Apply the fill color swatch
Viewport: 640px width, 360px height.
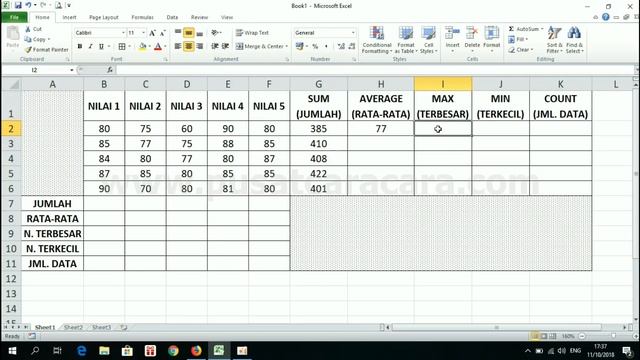[x=142, y=47]
